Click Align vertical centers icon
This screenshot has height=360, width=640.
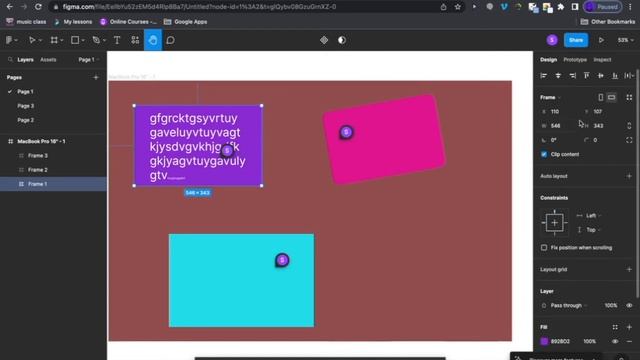[600, 76]
